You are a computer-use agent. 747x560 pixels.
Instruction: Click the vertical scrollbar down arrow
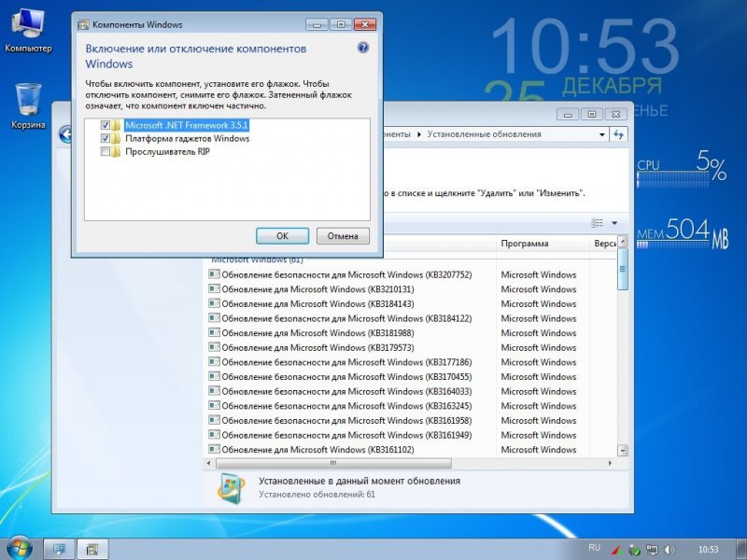pos(623,450)
